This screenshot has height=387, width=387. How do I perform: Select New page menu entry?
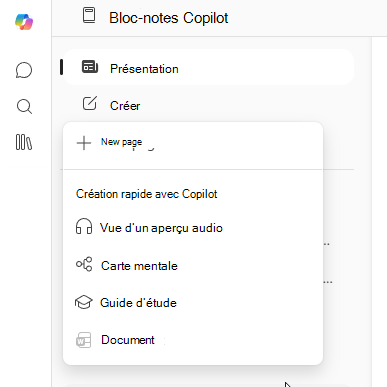click(193, 143)
